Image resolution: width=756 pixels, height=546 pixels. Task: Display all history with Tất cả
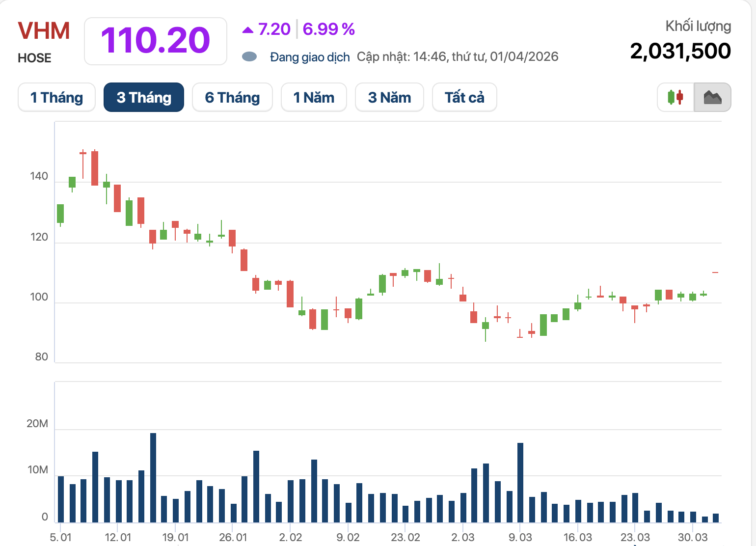point(464,97)
